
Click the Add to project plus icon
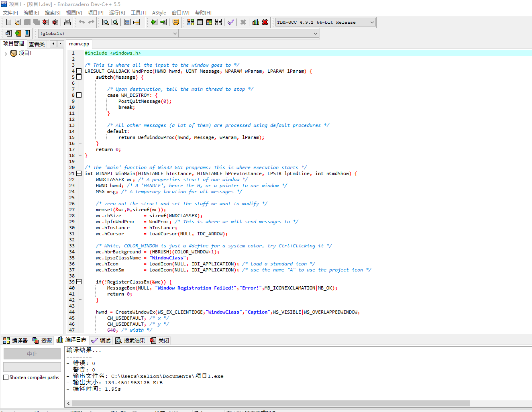click(154, 22)
